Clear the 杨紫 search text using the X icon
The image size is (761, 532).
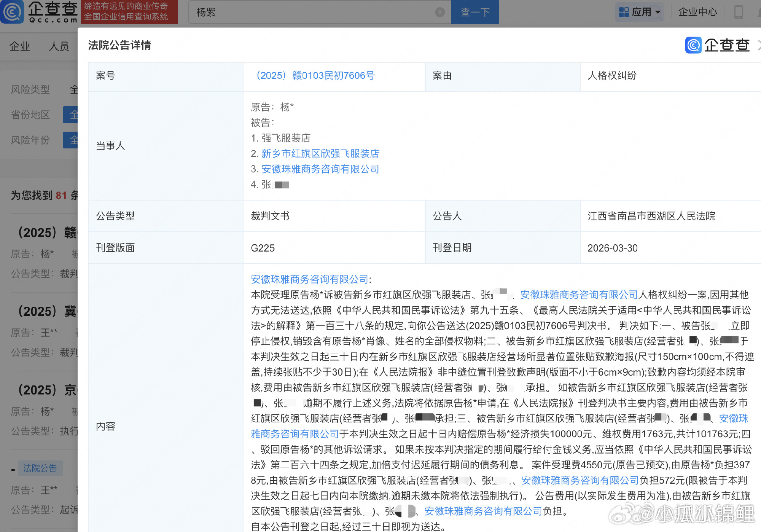pyautogui.click(x=440, y=12)
